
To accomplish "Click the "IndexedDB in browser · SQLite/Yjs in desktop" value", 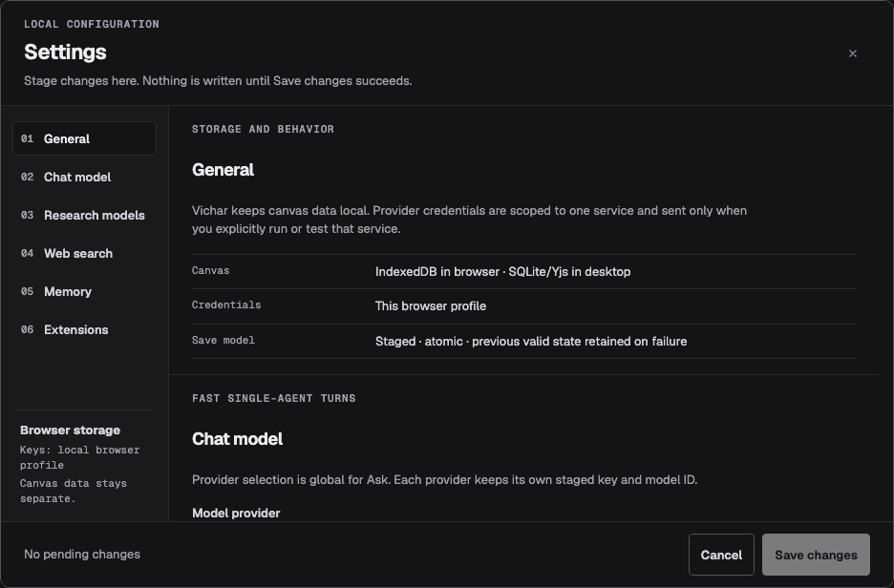I will coord(502,272).
